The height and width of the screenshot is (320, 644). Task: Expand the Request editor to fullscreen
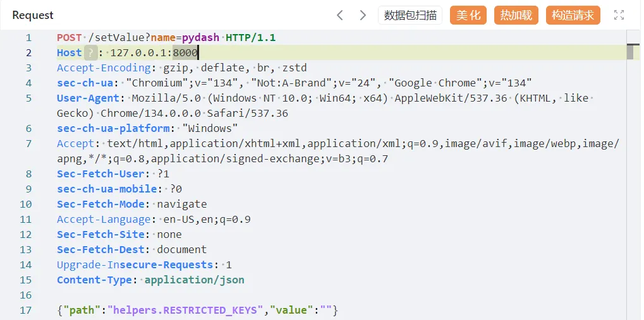tap(619, 15)
